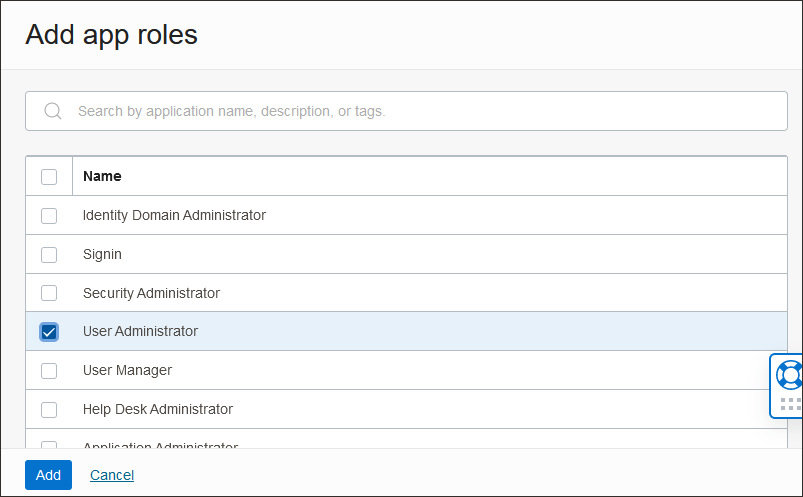The height and width of the screenshot is (497, 803).
Task: Tick the partially visible Application Administrator checkbox
Action: [49, 445]
